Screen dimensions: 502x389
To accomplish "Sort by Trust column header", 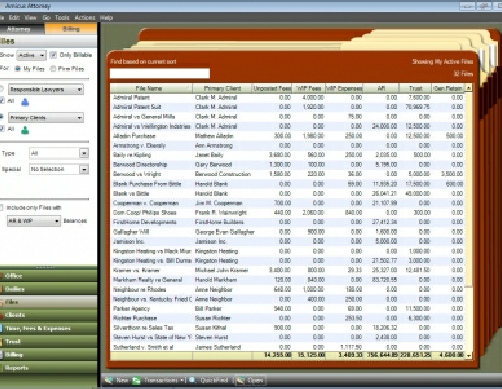I will click(x=415, y=88).
